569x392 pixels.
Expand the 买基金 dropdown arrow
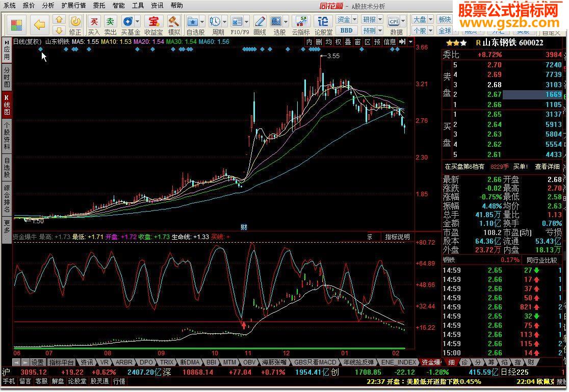click(x=137, y=21)
